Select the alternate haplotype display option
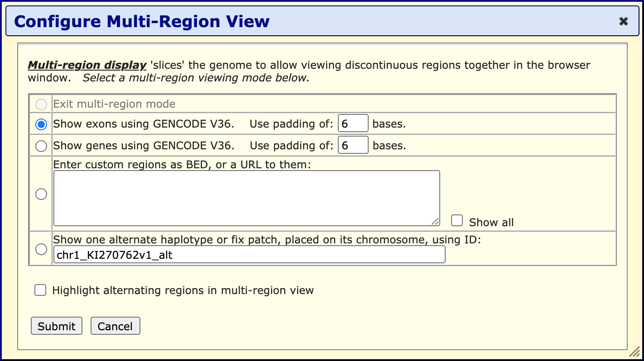Image resolution: width=644 pixels, height=361 pixels. (41, 249)
